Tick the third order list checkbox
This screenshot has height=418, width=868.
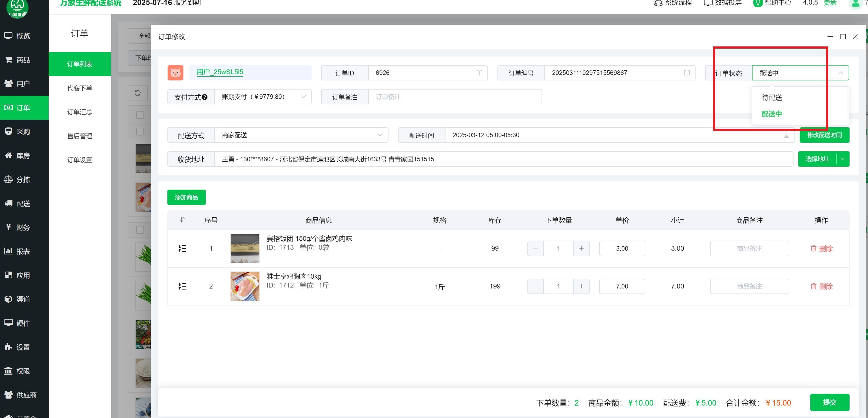tap(140, 230)
